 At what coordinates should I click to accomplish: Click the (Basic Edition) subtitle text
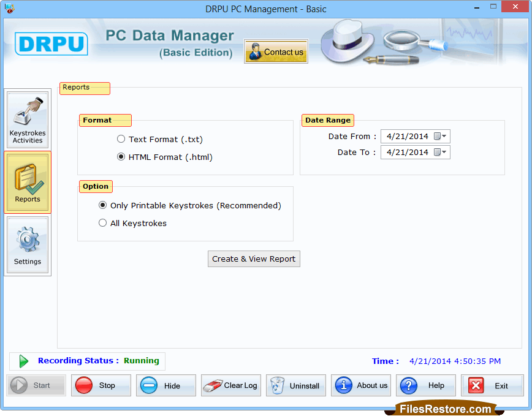196,53
